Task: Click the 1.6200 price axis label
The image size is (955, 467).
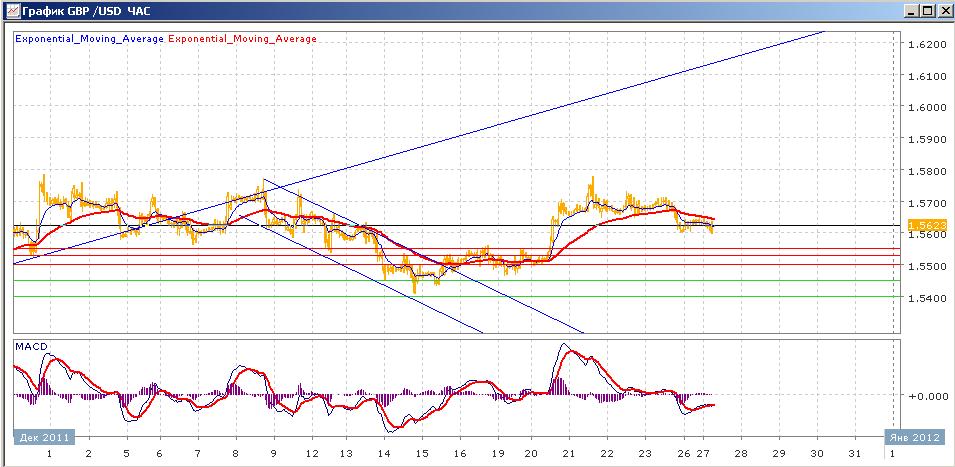Action: pyautogui.click(x=925, y=44)
